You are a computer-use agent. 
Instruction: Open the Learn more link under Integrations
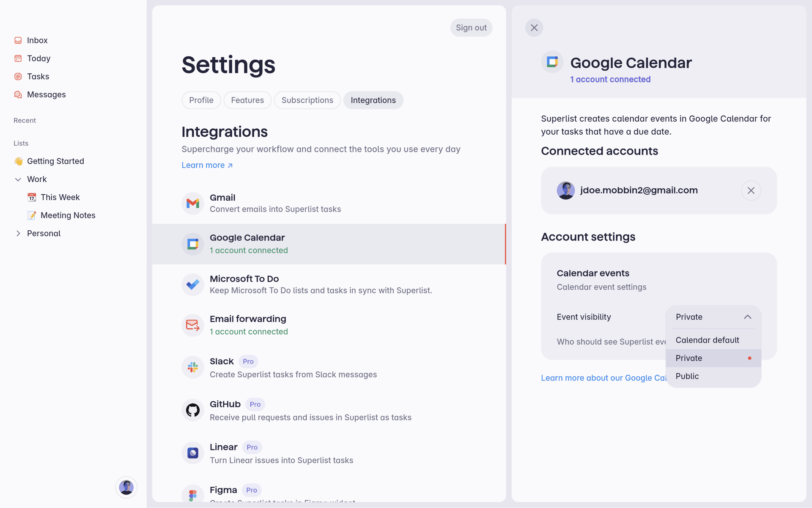(x=207, y=165)
